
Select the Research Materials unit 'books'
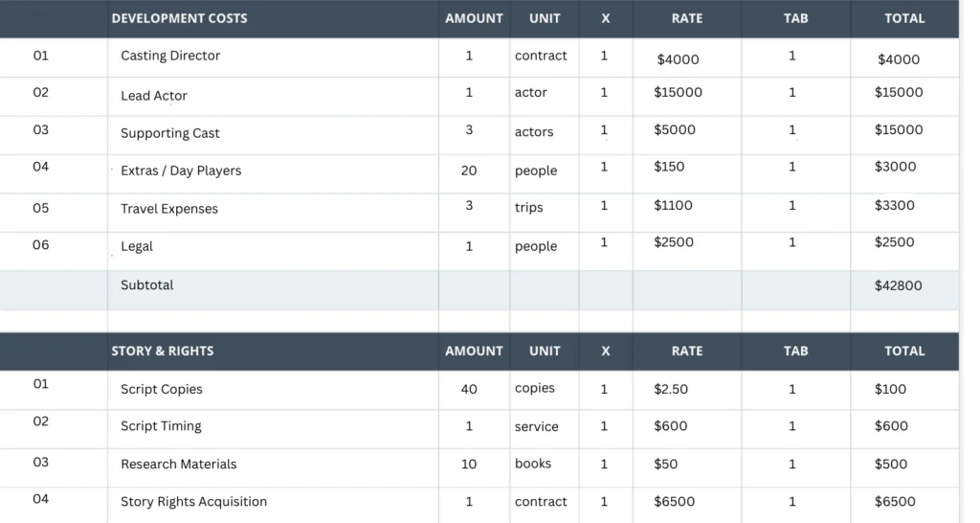[533, 464]
